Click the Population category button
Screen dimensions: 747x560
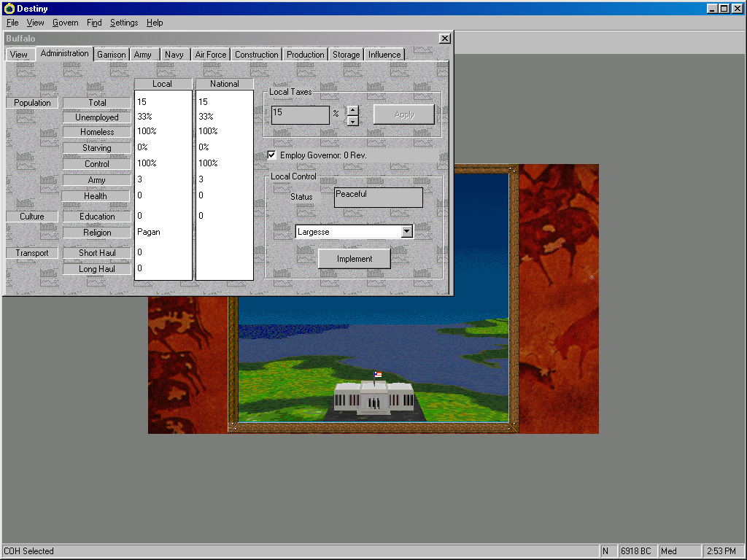click(x=32, y=102)
